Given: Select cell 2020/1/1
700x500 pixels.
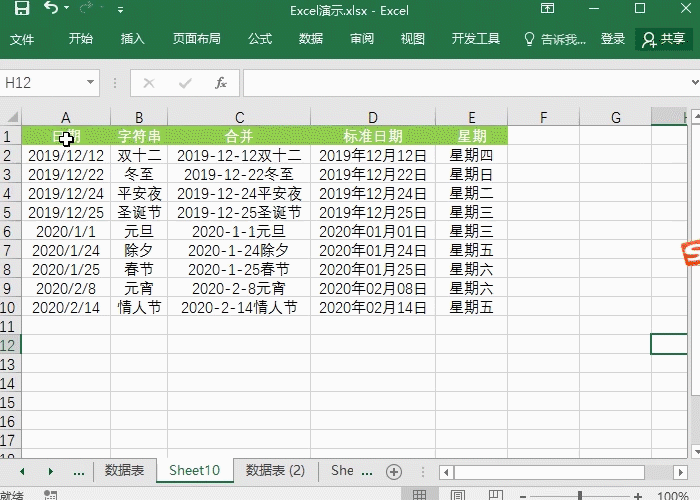Looking at the screenshot, I should [x=66, y=232].
